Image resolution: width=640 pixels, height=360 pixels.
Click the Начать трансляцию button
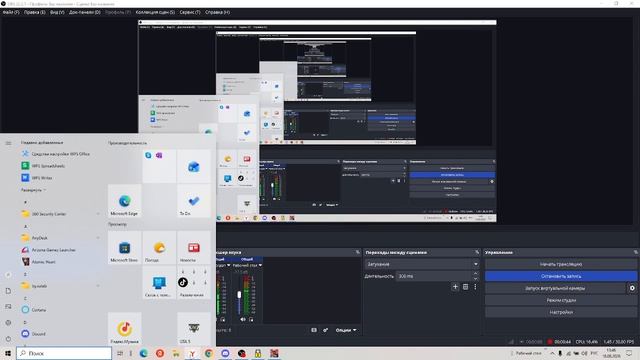tap(561, 264)
